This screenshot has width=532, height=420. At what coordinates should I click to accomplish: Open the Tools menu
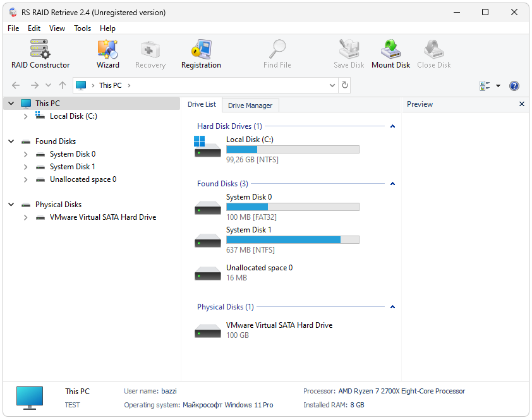click(82, 28)
